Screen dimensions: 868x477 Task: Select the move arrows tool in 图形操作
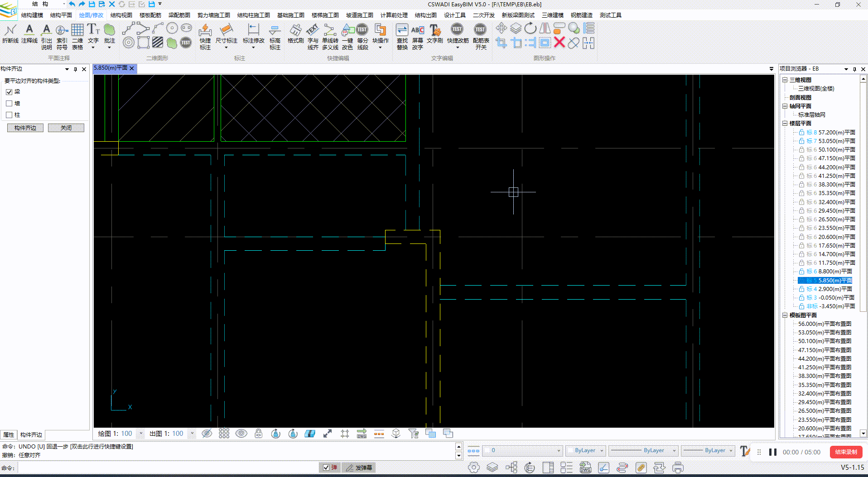(501, 28)
